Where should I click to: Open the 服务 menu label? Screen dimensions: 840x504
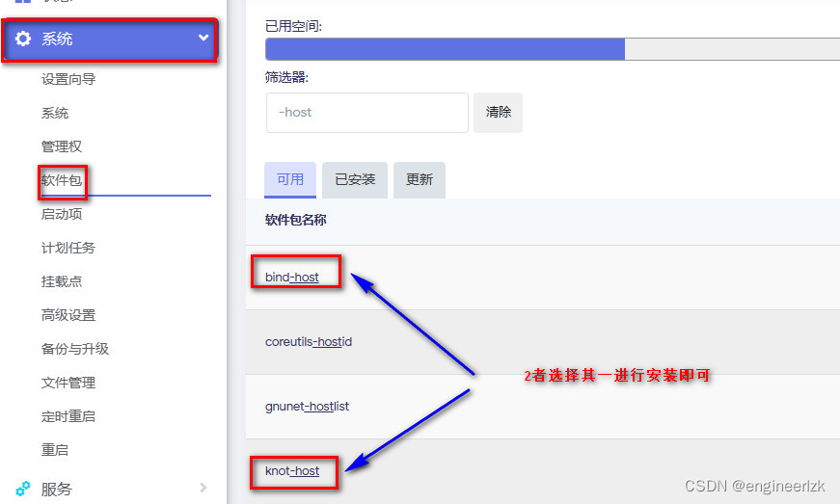point(57,489)
